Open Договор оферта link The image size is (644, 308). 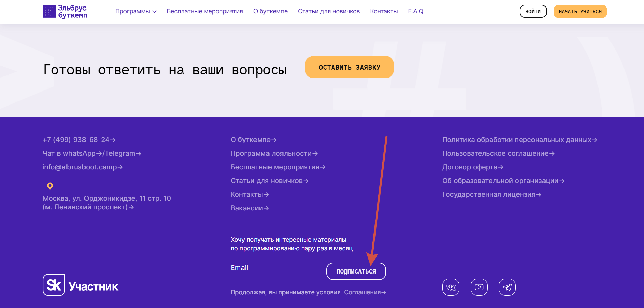tap(473, 167)
